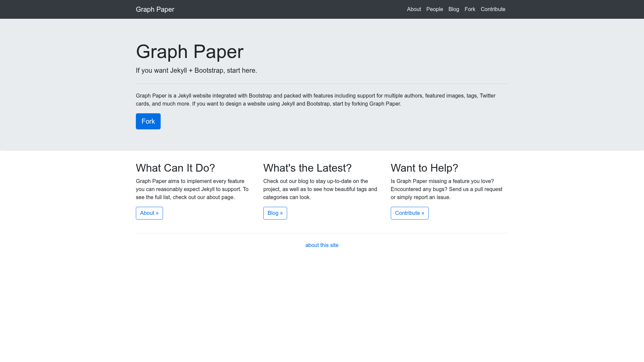Go to People in the top navigation
The height and width of the screenshot is (362, 644).
435,9
